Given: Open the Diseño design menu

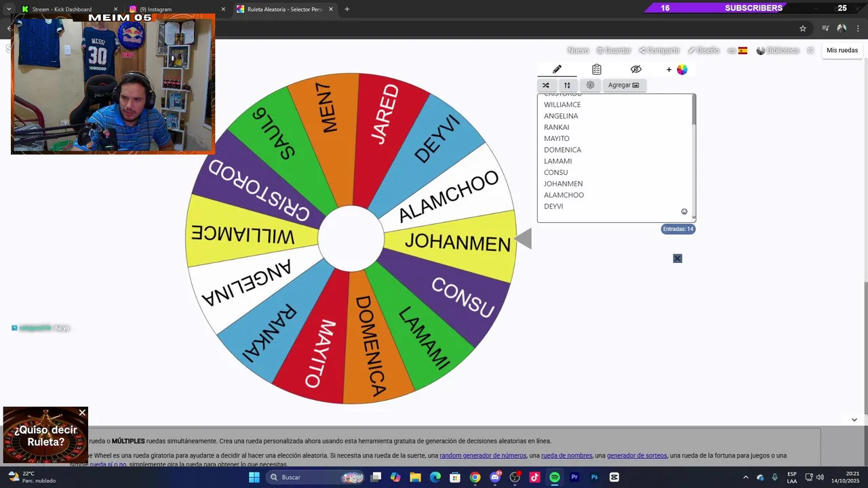Looking at the screenshot, I should point(703,50).
